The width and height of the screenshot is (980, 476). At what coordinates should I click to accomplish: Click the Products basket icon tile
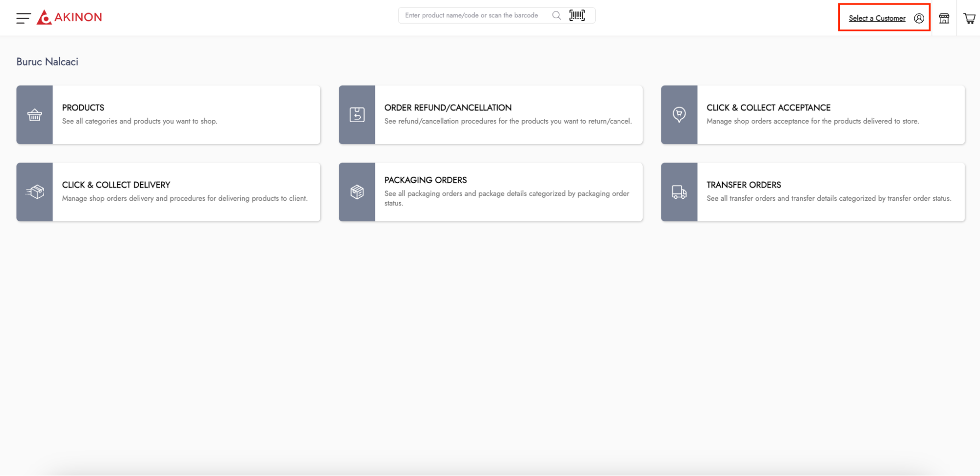[x=34, y=115]
